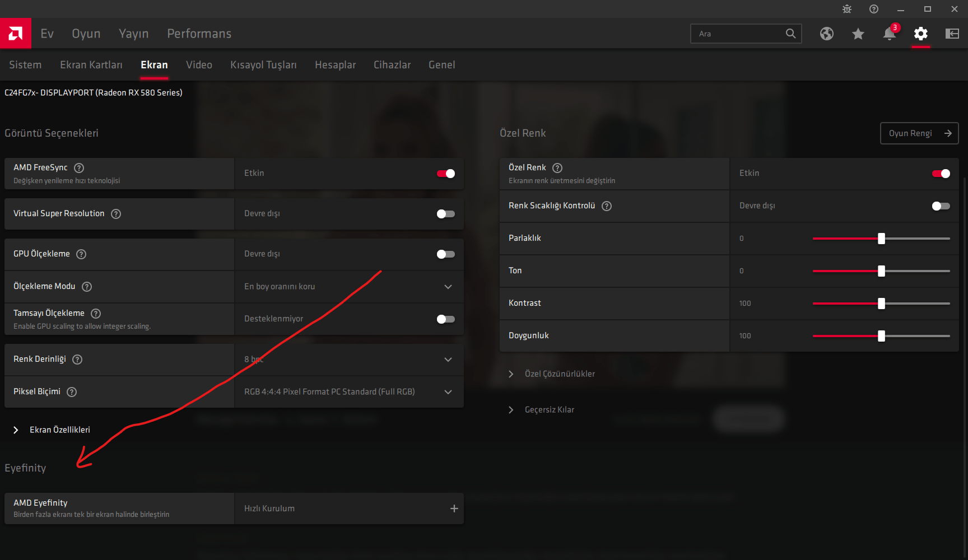Maximize the Radeon Software window
Image resolution: width=968 pixels, height=560 pixels.
coord(928,9)
